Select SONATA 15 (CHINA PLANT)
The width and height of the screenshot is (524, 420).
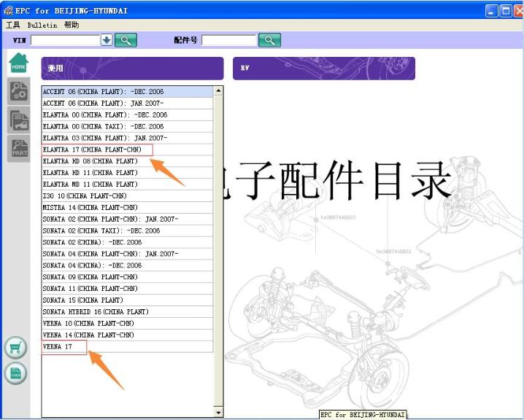tap(127, 300)
